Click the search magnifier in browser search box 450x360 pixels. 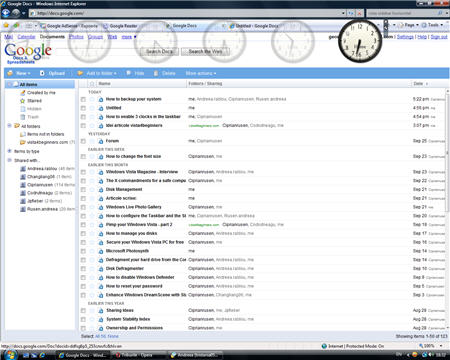click(440, 13)
